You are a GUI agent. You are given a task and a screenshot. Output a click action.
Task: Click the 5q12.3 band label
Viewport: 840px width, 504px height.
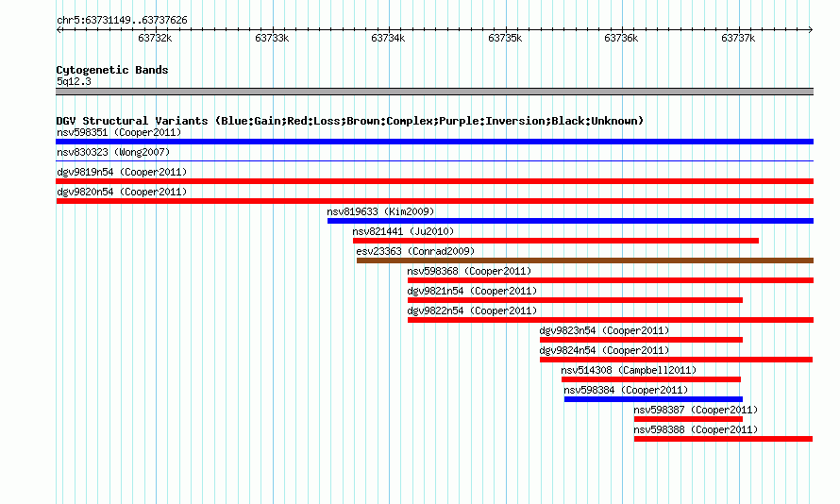(74, 81)
